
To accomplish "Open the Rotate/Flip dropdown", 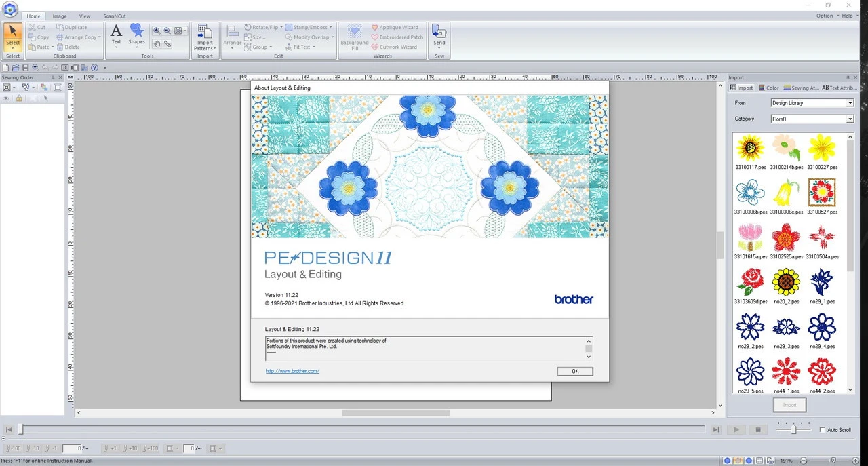I will pos(281,28).
